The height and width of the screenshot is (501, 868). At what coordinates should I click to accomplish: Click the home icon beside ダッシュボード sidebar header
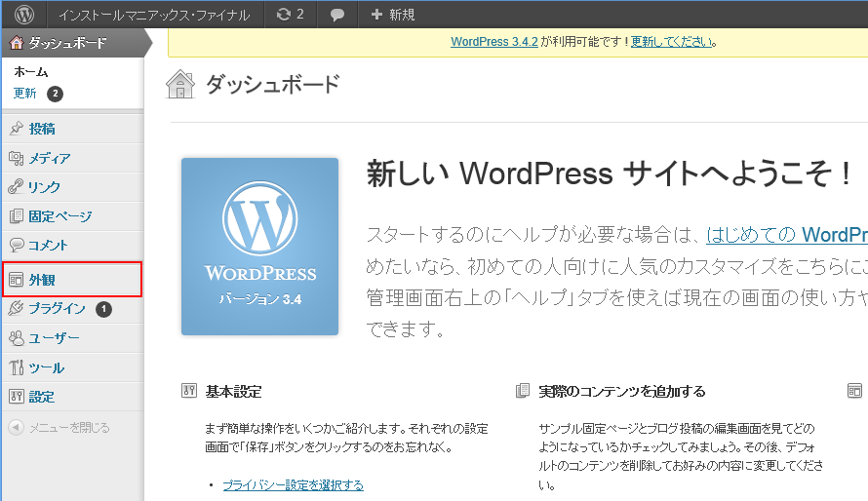[17, 43]
